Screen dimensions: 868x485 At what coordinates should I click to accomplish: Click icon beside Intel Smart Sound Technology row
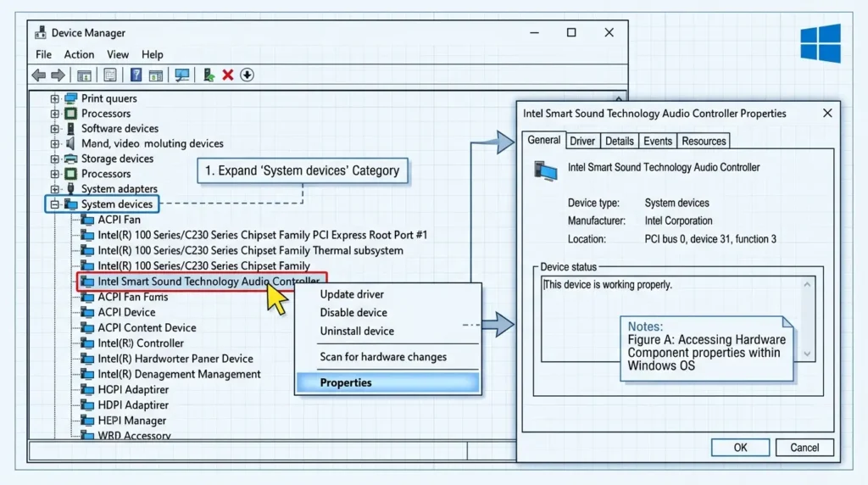pos(87,282)
